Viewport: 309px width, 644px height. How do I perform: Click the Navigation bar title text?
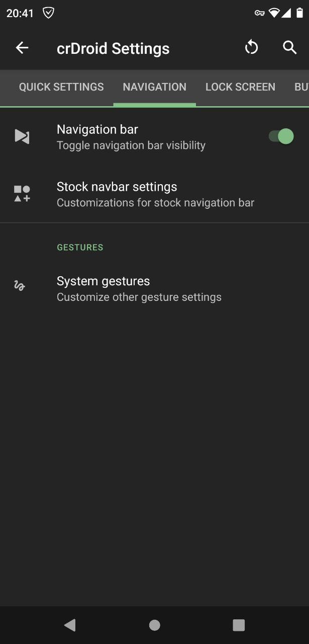coord(97,129)
